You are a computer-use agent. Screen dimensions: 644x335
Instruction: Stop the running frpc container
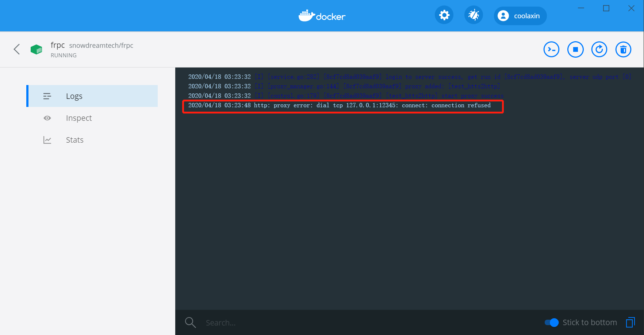point(575,49)
